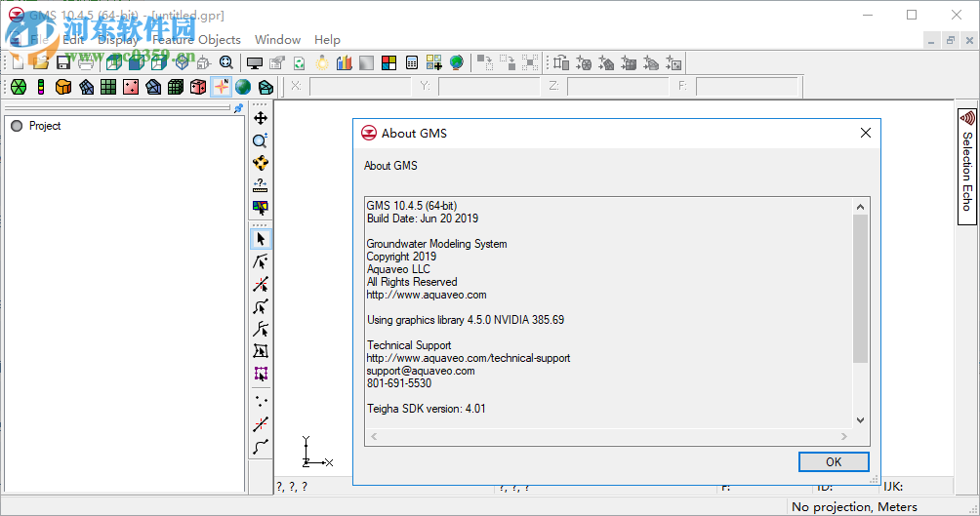Viewport: 980px width, 516px height.
Task: Click scroll up arrow in About text box
Action: (860, 206)
